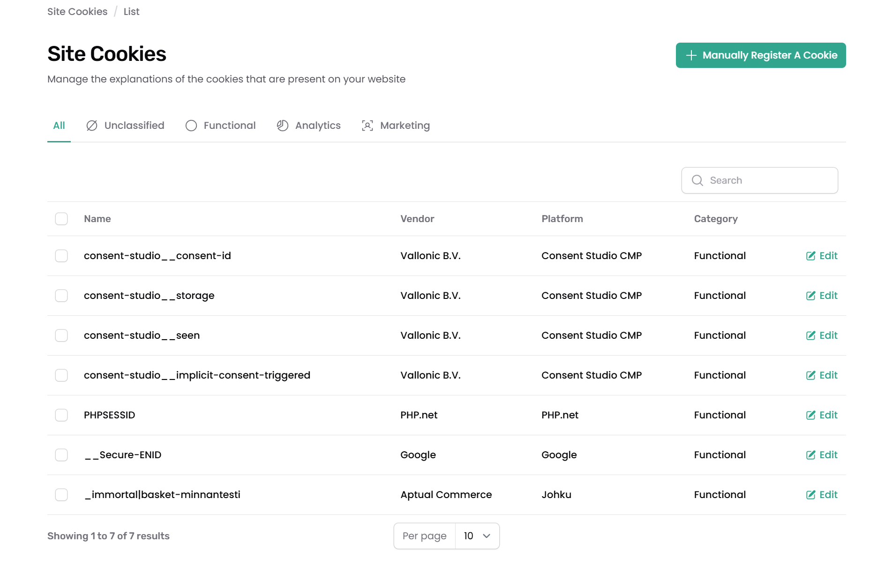The image size is (870, 588).
Task: Click the Analytics pie chart icon
Action: tap(283, 126)
